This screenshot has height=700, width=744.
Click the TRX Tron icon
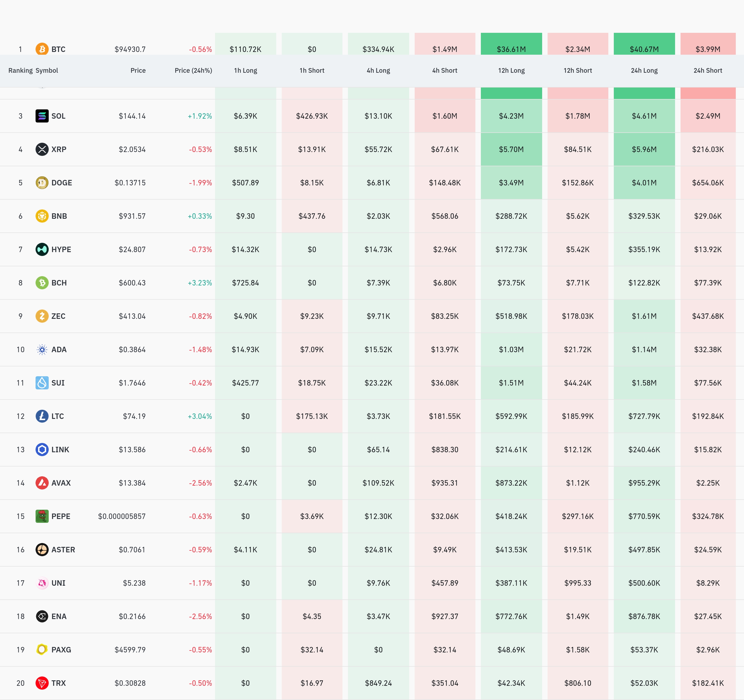pyautogui.click(x=42, y=683)
